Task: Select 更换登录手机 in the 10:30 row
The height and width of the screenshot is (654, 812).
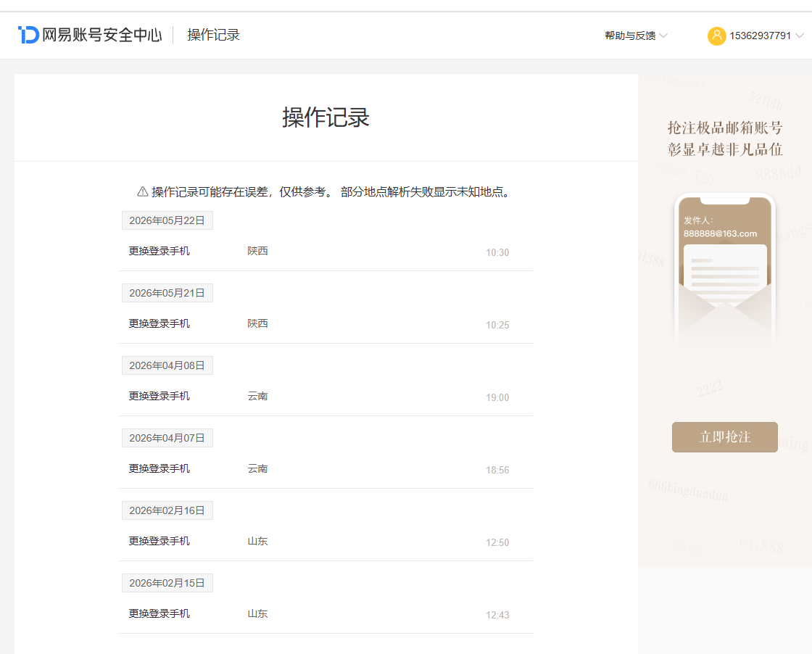Action: [159, 251]
